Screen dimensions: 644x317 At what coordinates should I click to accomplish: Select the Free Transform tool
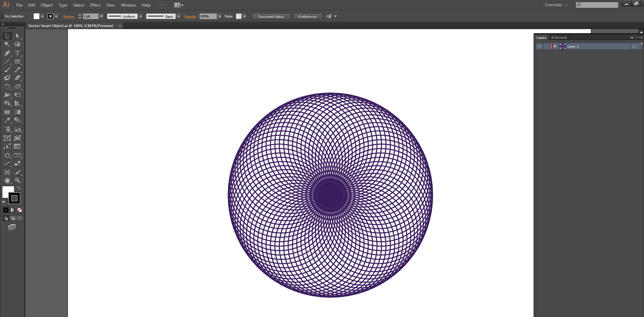click(17, 95)
